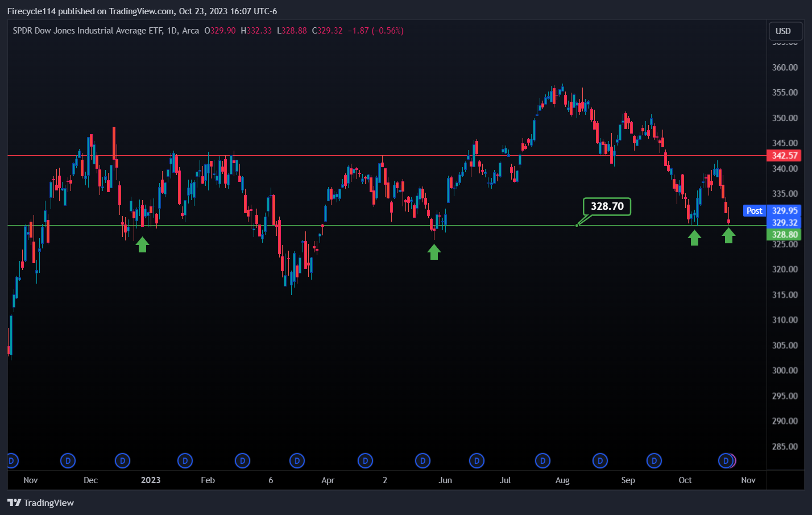Click the dividend marker in mid-June

point(477,460)
